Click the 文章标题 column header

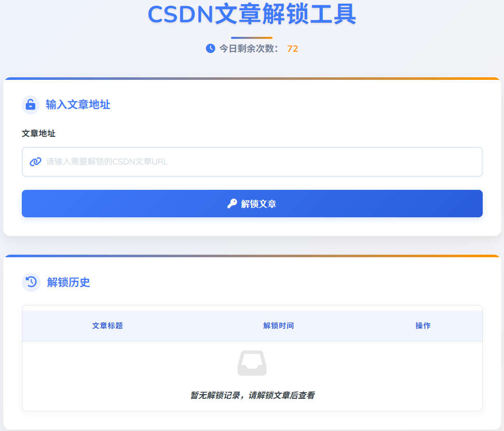(107, 326)
